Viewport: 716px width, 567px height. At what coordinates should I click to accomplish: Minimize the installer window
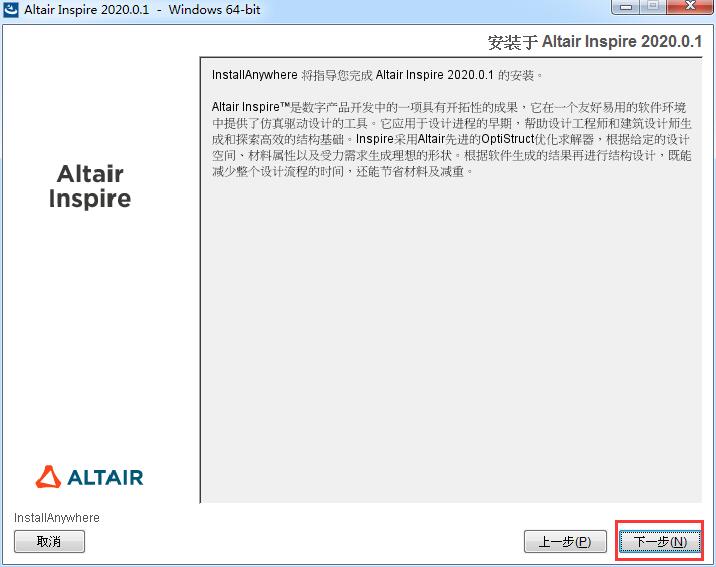click(x=626, y=6)
